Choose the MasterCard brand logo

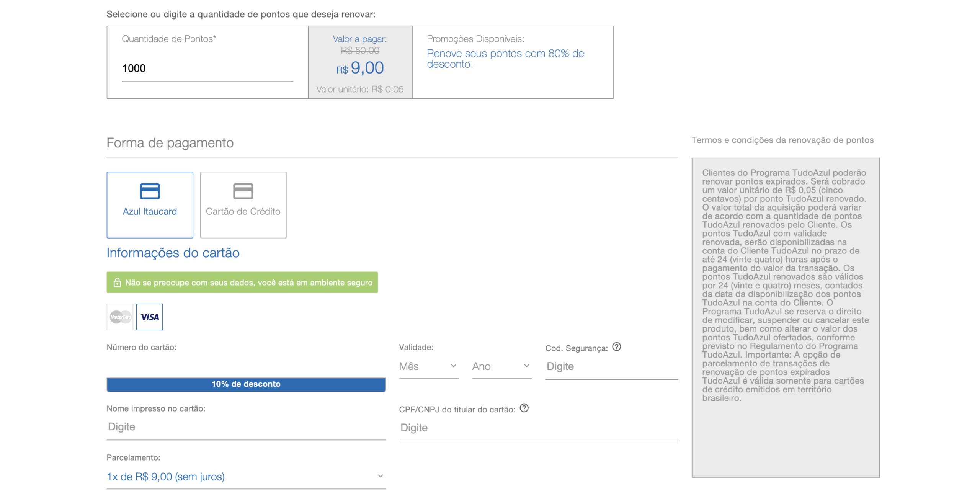[x=120, y=317]
